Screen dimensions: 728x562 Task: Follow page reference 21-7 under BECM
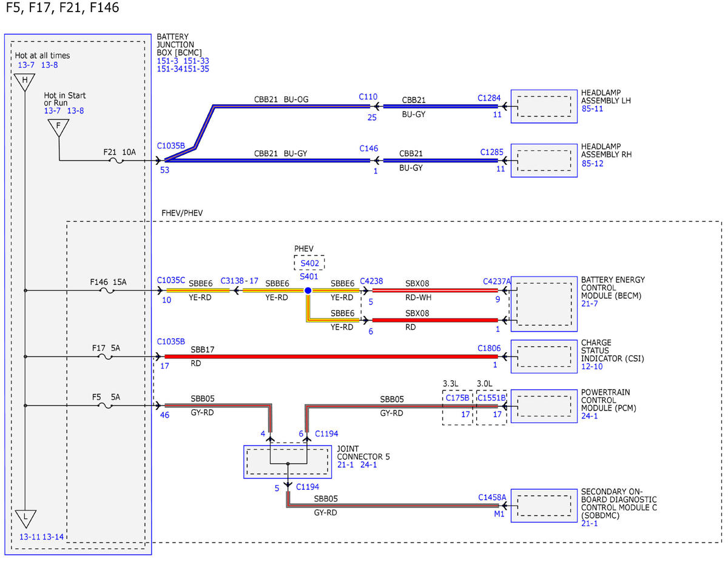[x=590, y=303]
